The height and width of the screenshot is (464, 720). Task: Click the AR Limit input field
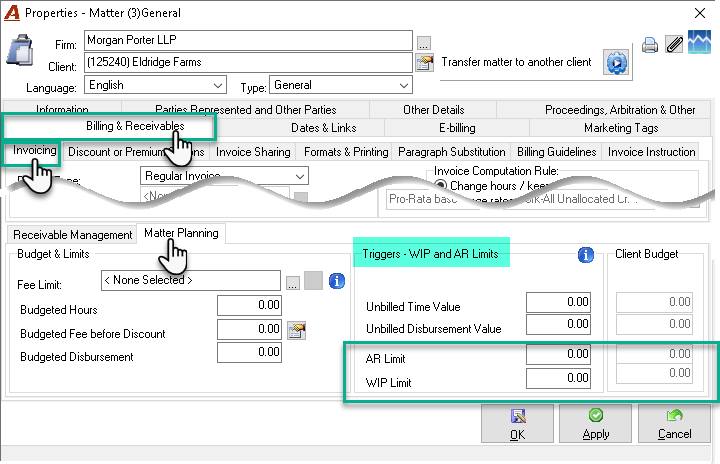tap(558, 354)
